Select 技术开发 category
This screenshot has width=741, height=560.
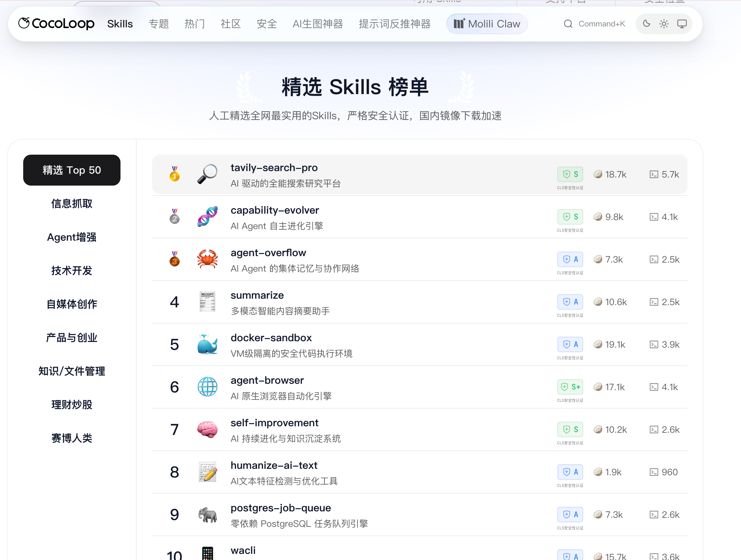72,271
